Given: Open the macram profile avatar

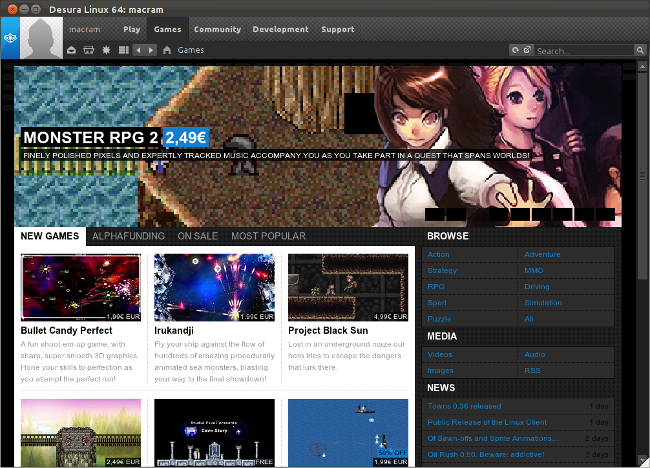Looking at the screenshot, I should click(41, 38).
